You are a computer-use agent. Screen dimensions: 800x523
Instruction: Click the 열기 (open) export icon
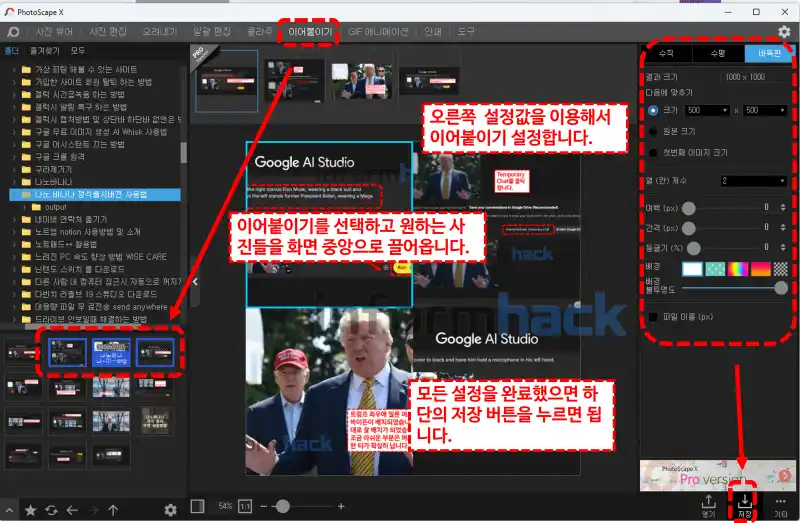709,505
